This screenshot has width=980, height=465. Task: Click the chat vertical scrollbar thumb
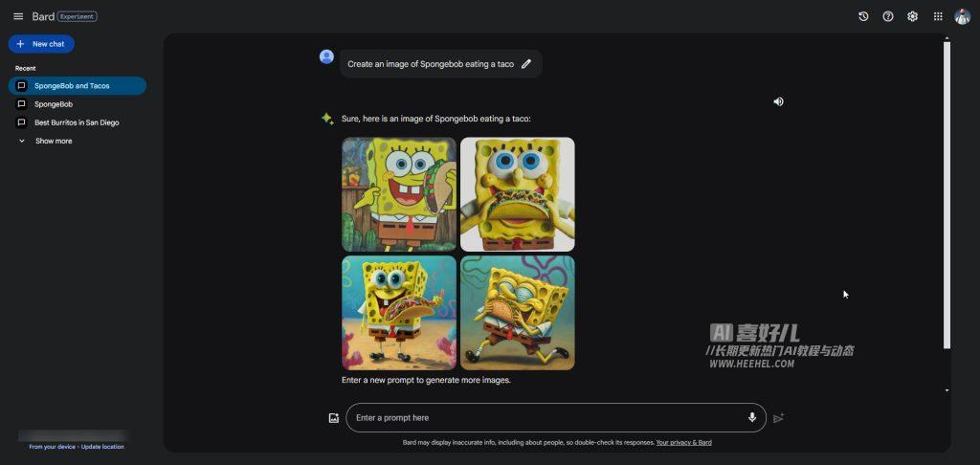(x=947, y=195)
